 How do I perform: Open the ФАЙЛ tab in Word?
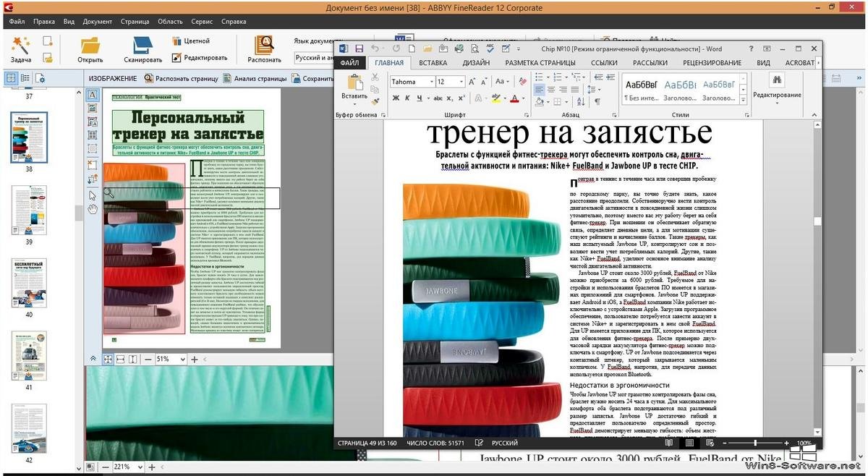coord(349,63)
